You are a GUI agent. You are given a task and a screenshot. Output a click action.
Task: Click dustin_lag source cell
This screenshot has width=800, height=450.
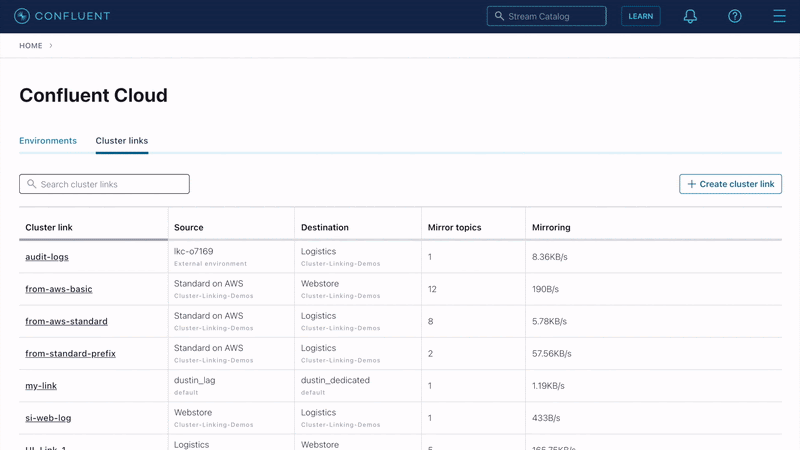coord(194,380)
